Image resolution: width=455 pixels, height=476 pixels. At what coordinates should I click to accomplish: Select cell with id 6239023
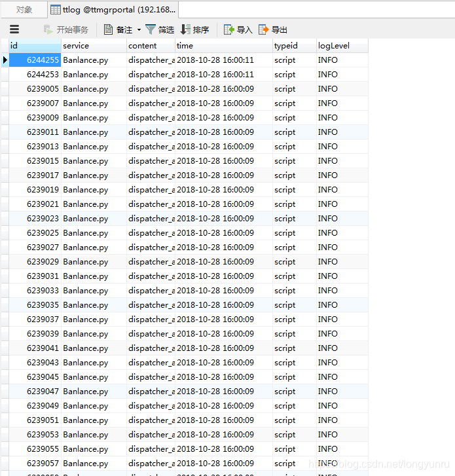[35, 219]
